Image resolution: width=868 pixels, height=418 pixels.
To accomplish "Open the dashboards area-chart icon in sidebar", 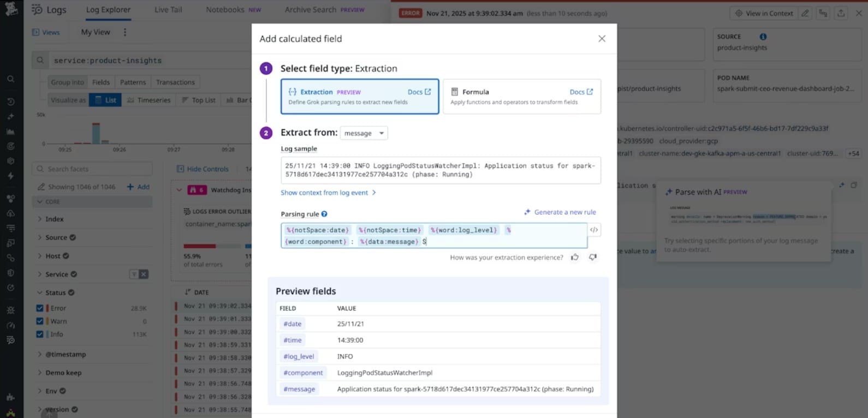I will pyautogui.click(x=11, y=132).
